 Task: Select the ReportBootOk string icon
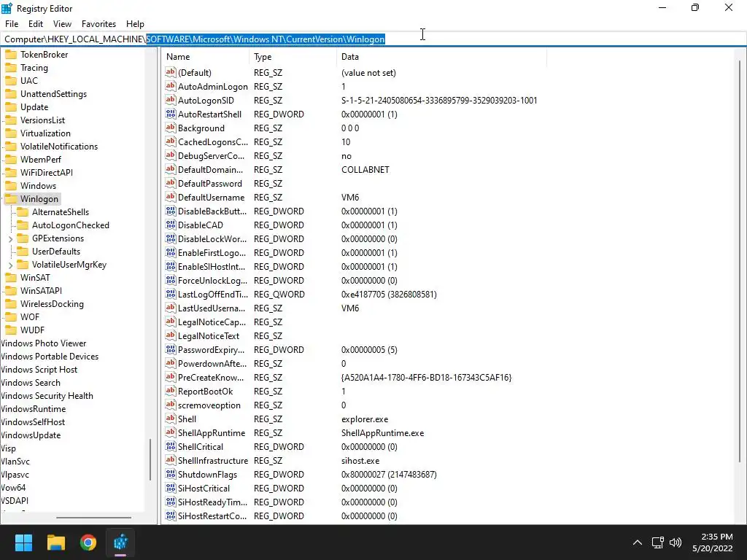(170, 391)
